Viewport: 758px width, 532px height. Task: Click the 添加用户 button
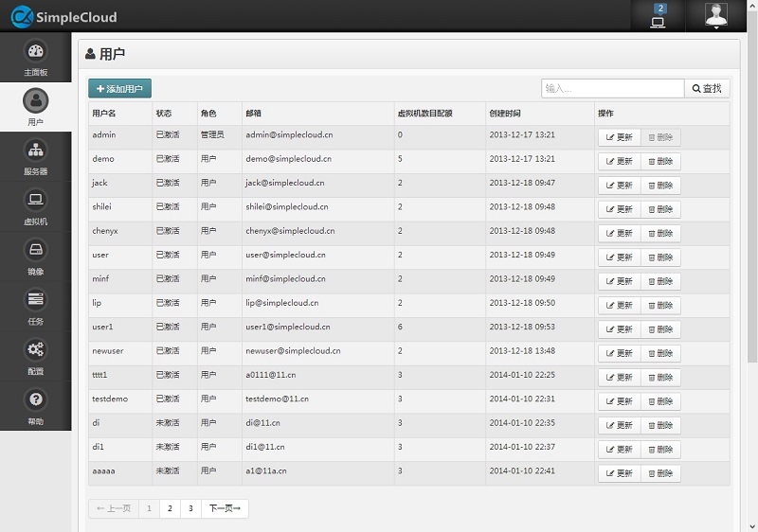(119, 89)
